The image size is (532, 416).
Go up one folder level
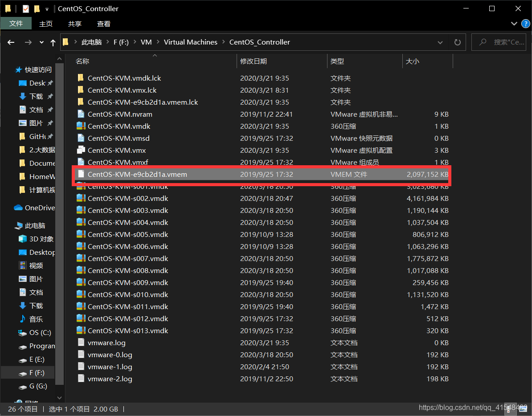pos(53,42)
